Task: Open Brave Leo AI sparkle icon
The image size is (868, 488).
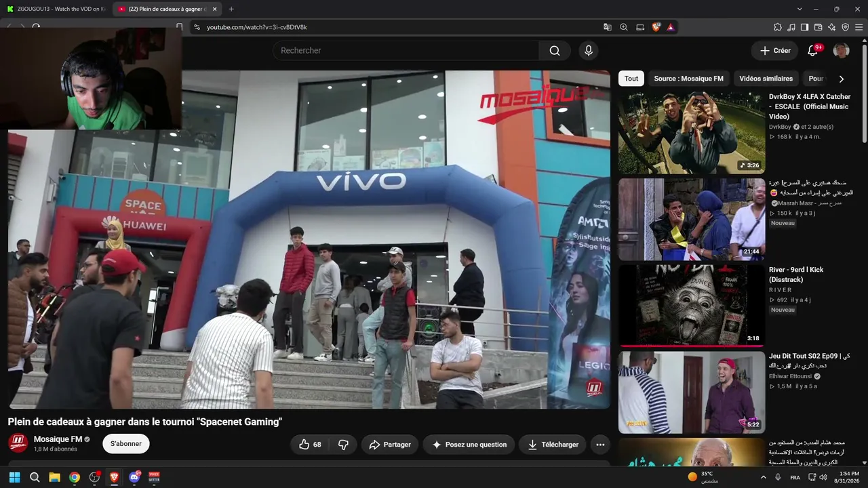Action: point(831,27)
